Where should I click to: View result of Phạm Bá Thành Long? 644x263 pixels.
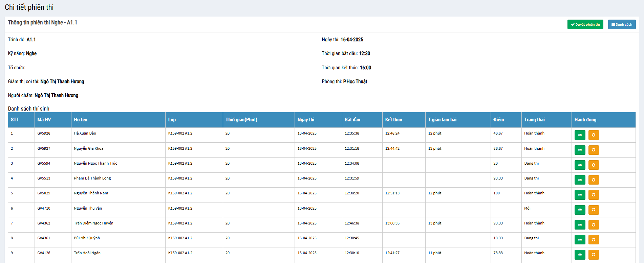pyautogui.click(x=580, y=180)
